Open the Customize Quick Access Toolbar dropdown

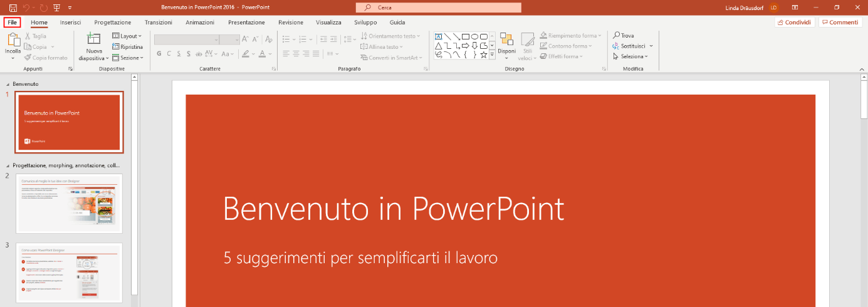tap(70, 7)
